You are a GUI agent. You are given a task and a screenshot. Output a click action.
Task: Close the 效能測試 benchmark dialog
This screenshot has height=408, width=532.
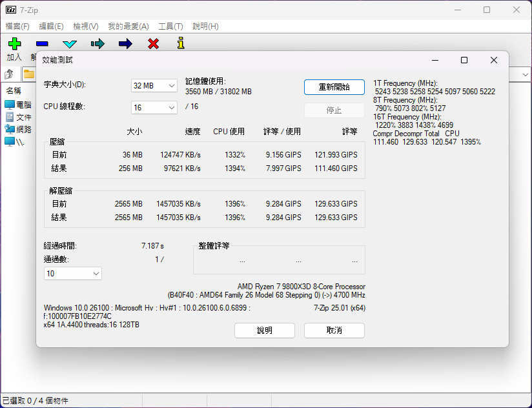(x=493, y=60)
